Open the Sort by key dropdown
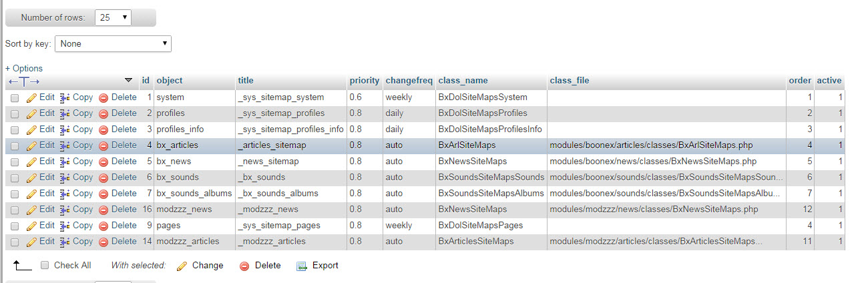 pos(113,43)
